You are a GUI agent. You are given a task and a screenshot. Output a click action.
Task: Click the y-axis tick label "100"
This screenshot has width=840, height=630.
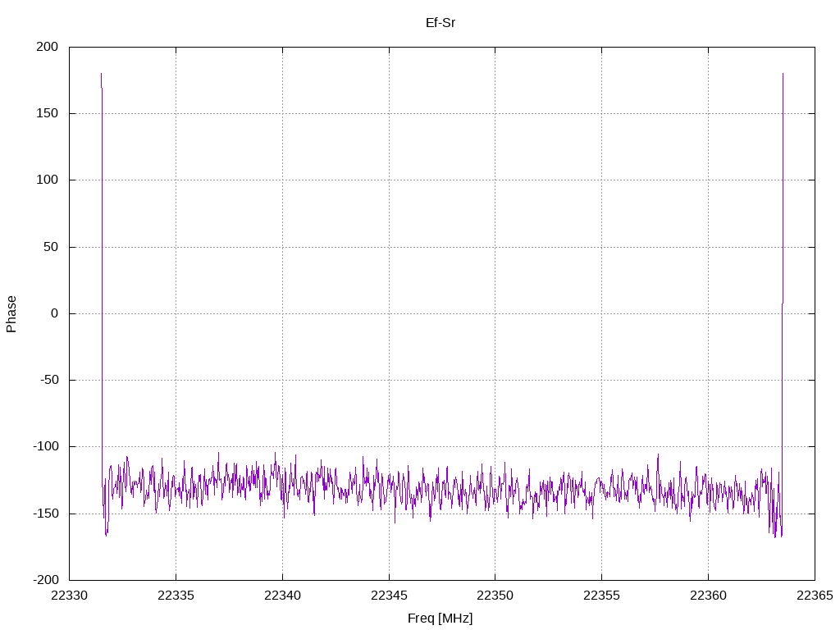tap(47, 180)
